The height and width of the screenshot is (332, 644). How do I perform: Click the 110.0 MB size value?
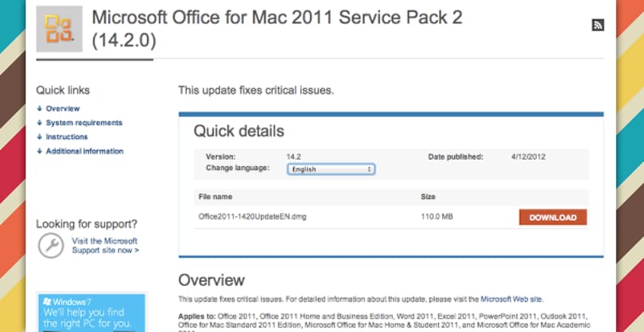436,216
